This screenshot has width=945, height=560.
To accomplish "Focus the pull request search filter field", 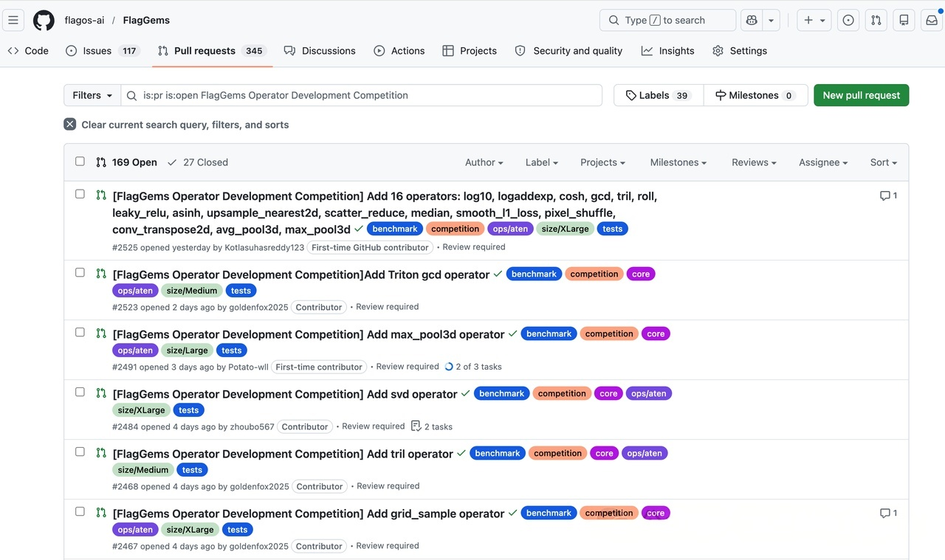I will tap(362, 95).
